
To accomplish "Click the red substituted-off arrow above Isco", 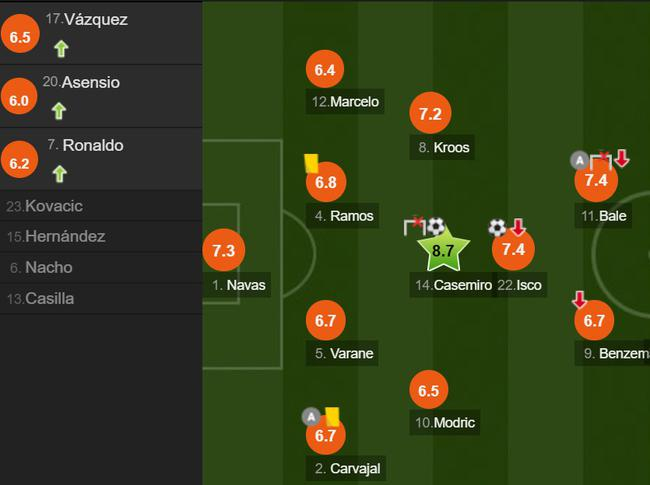I will coord(518,228).
